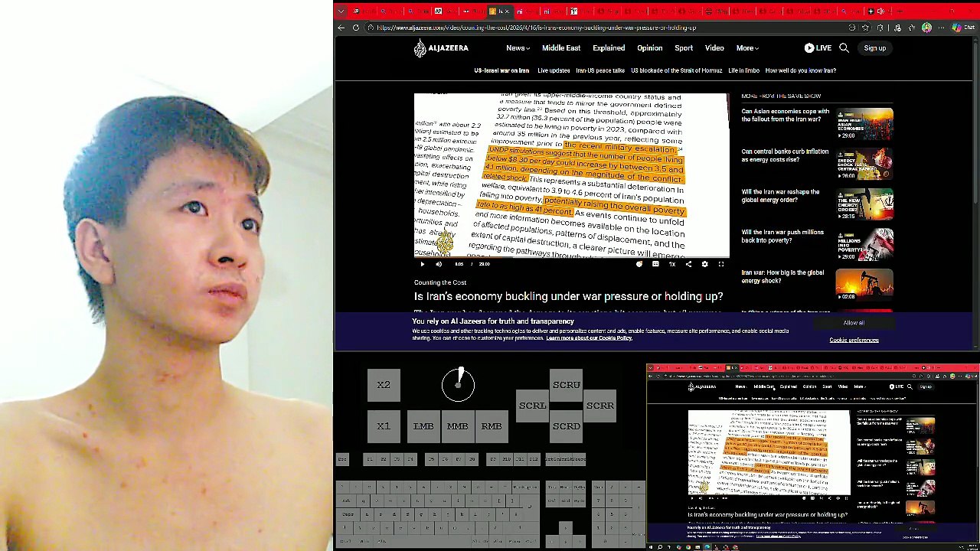Click the X2 mouse button key
This screenshot has height=551, width=980.
384,385
